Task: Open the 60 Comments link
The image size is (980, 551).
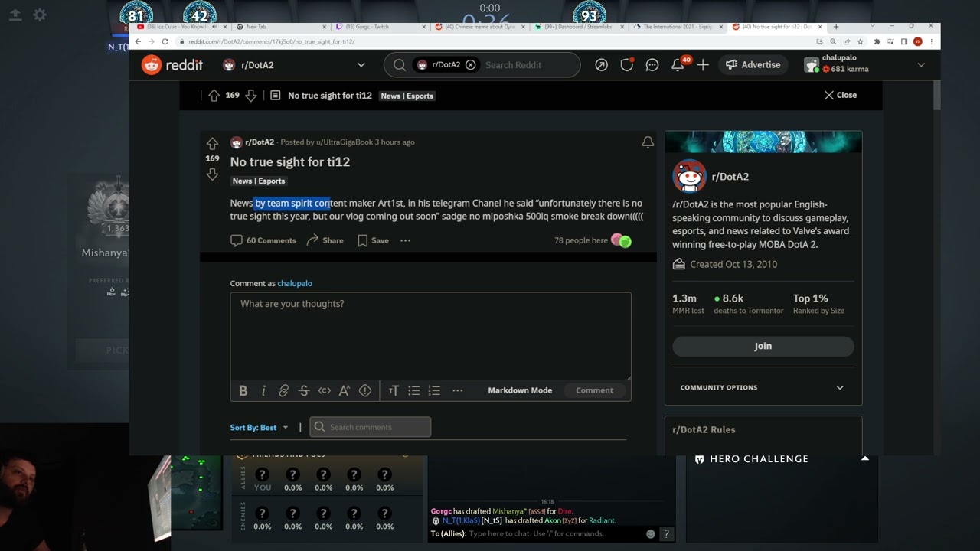Action: 263,240
